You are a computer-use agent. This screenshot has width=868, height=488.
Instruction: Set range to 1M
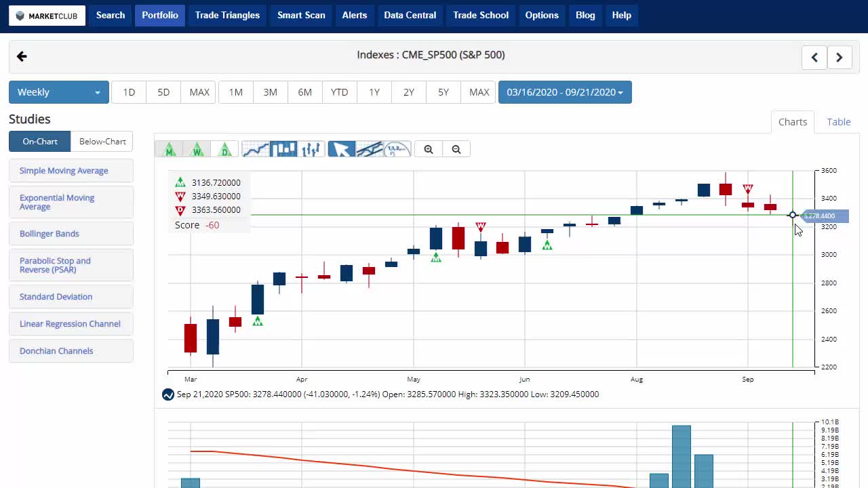click(x=236, y=92)
